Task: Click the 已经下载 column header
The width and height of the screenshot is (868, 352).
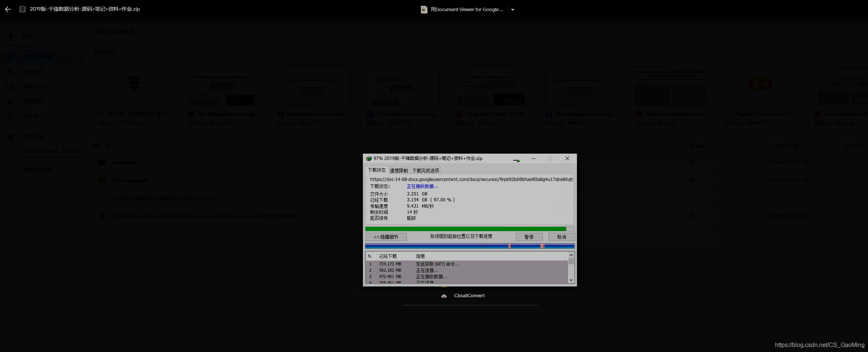Action: pyautogui.click(x=395, y=256)
